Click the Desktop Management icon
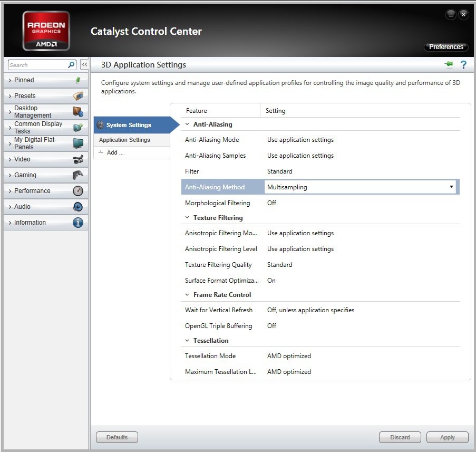Image resolution: width=476 pixels, height=452 pixels. 78,112
